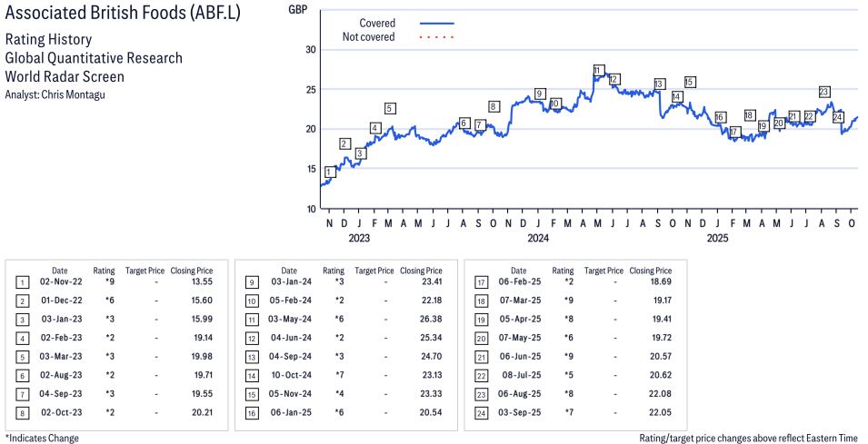This screenshot has width=868, height=444.
Task: Select chart marker 13 near September 2024
Action: (x=659, y=84)
